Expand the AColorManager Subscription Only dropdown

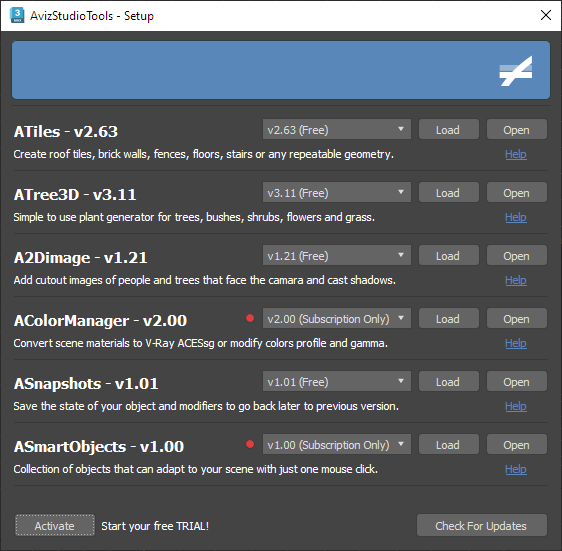pos(337,318)
